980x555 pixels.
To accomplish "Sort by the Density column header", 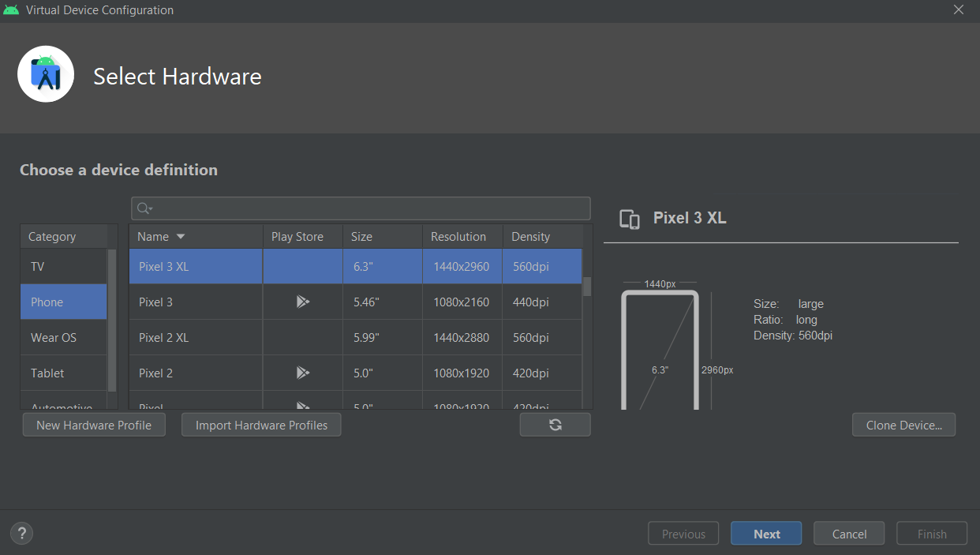I will pyautogui.click(x=543, y=236).
